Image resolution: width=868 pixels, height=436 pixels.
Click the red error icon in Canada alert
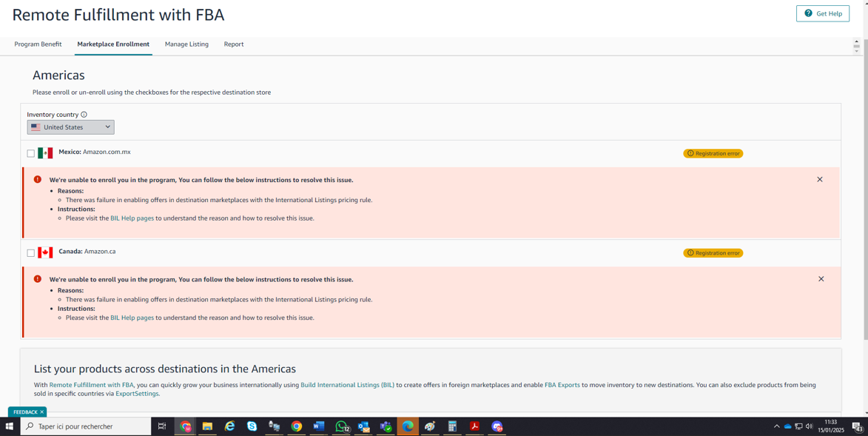38,279
